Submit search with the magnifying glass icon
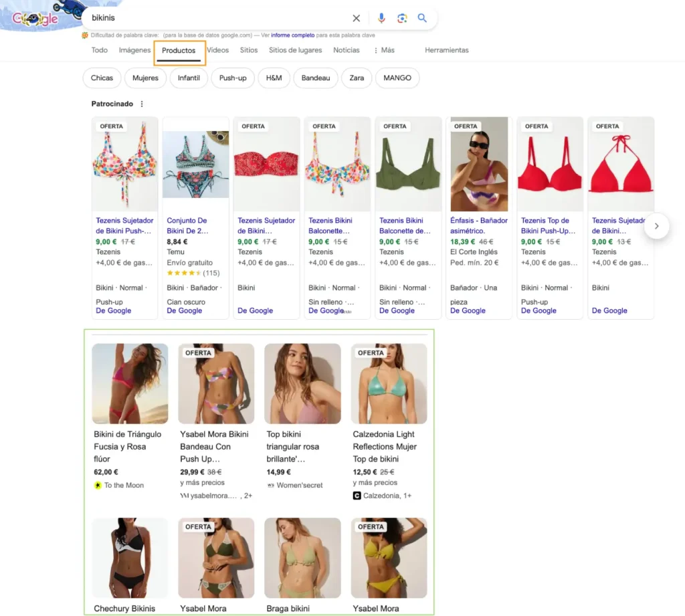 pos(422,18)
